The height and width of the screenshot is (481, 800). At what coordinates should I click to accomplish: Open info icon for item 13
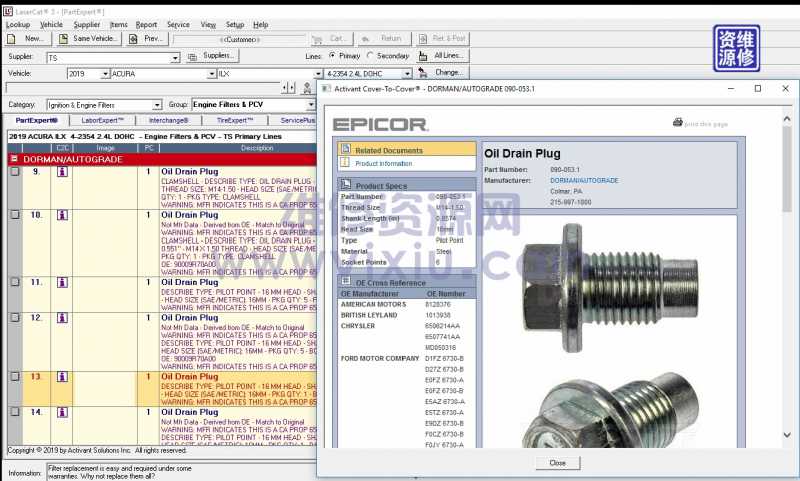(62, 377)
